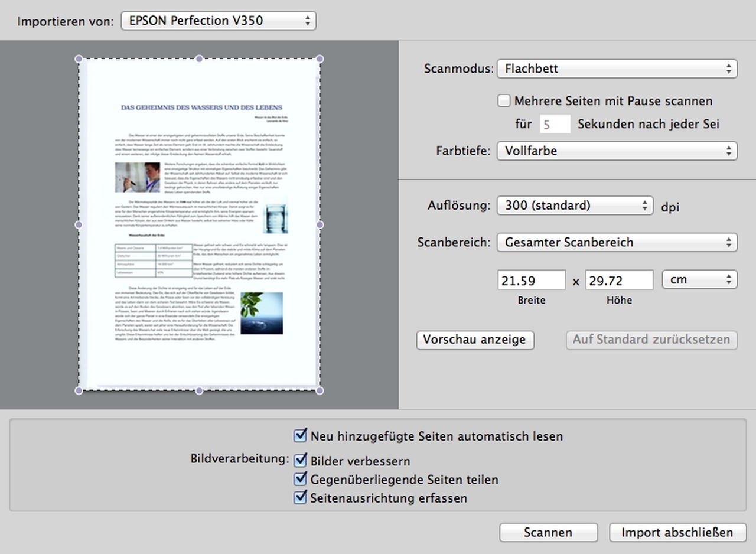Toggle 'Gegenüberliegende Seiten teilen' checkbox
The height and width of the screenshot is (554, 756).
[300, 479]
